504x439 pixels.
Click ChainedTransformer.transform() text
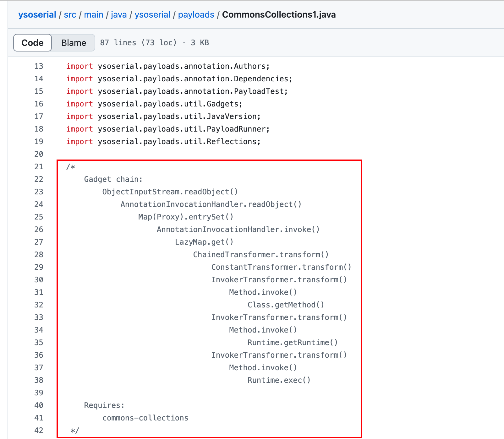click(261, 255)
